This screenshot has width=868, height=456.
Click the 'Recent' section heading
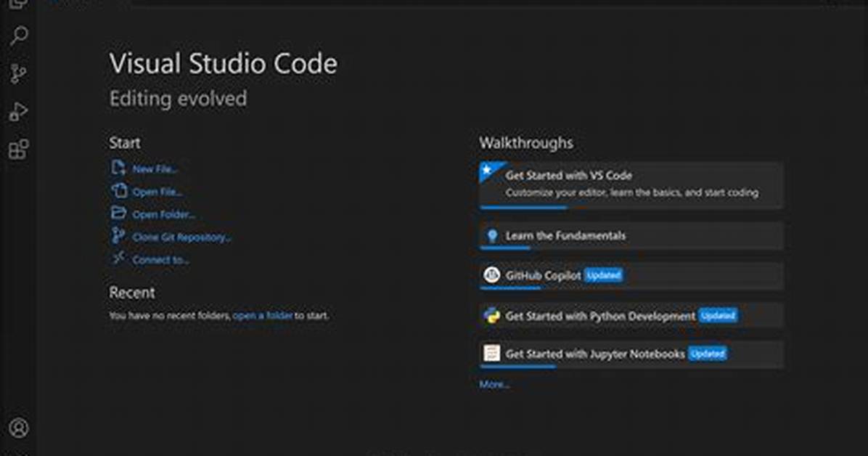132,293
